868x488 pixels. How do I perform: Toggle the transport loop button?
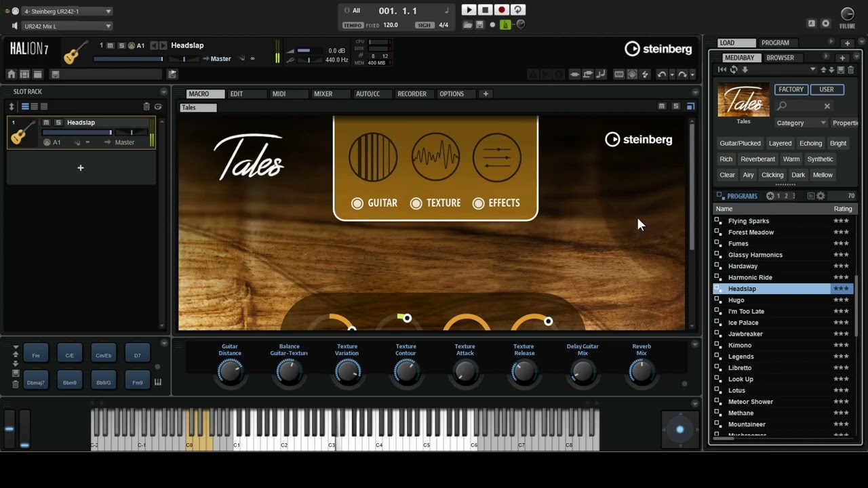517,10
